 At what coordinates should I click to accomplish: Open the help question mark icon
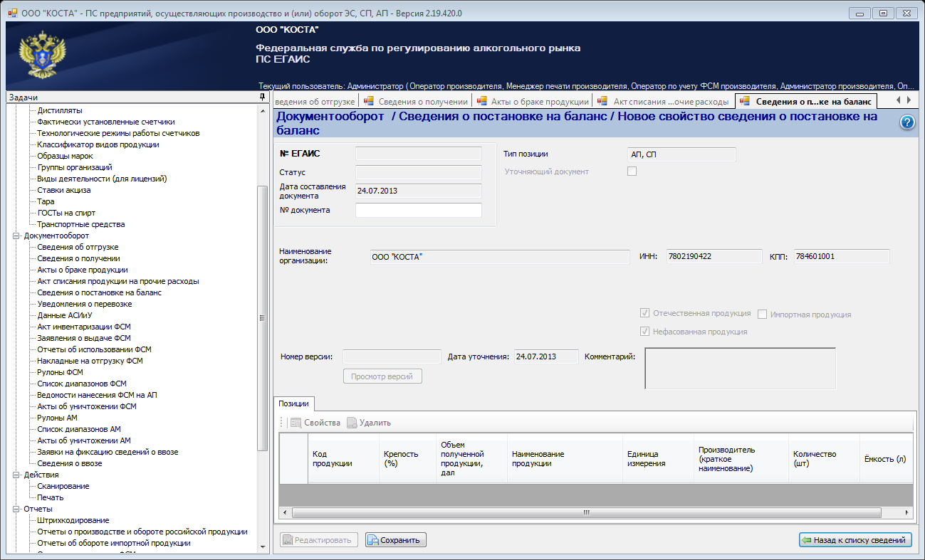pos(907,122)
